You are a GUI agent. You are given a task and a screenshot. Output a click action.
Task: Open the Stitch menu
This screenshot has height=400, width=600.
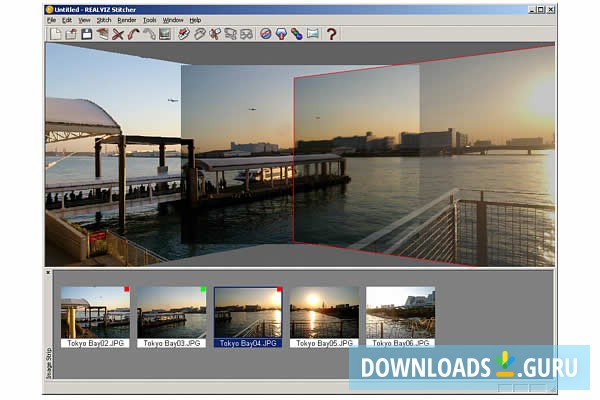pyautogui.click(x=104, y=20)
